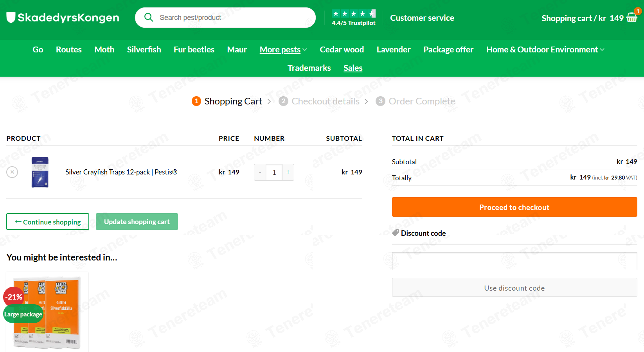Open the Fur beetles category

(x=194, y=50)
